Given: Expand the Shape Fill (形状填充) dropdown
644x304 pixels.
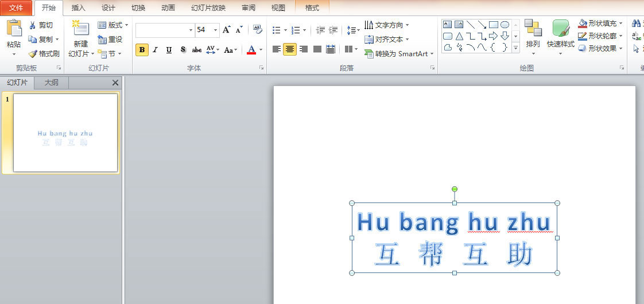Looking at the screenshot, I should 620,24.
